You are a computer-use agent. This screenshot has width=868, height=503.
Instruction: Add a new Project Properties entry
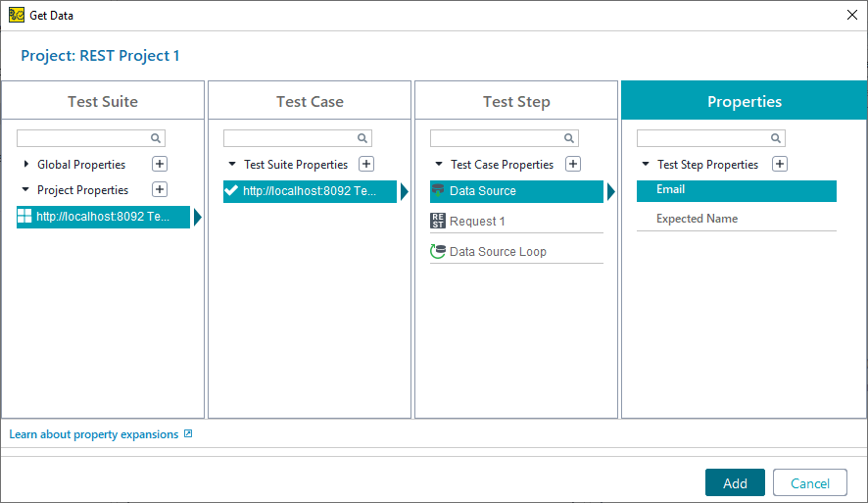coord(160,189)
